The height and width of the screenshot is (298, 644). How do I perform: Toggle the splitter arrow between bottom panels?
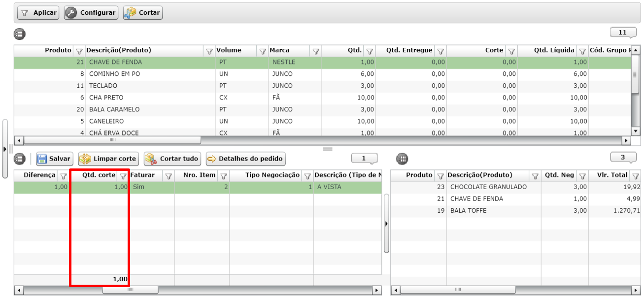click(386, 224)
